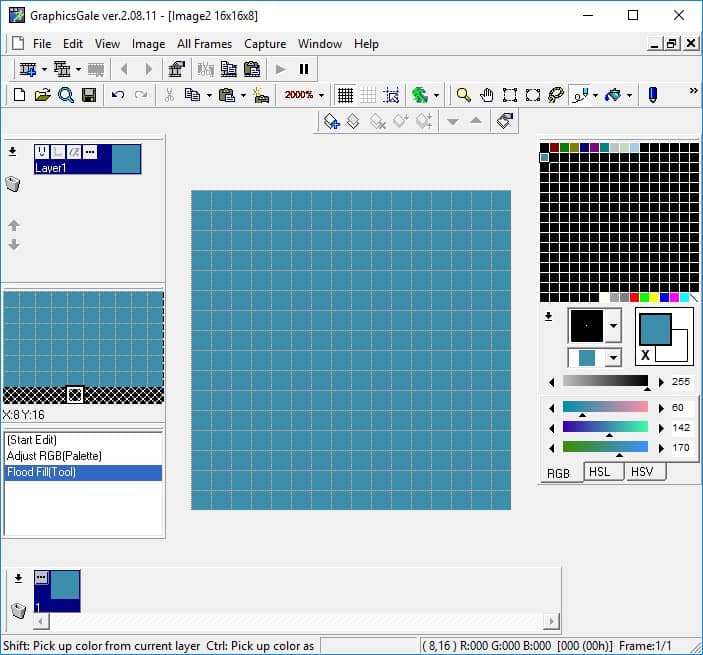Open the pen color mode dropdown
The image size is (703, 655).
[x=613, y=358]
